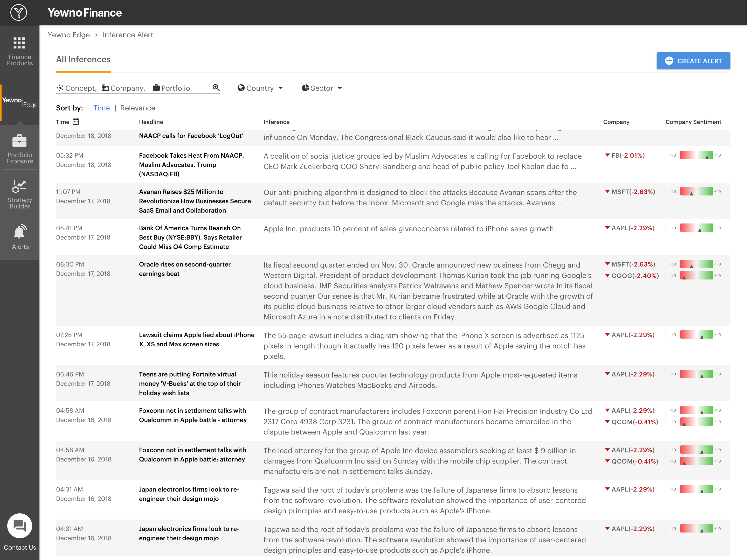Open headline 'Teens are putting Fortnite virtual money'

tap(190, 383)
